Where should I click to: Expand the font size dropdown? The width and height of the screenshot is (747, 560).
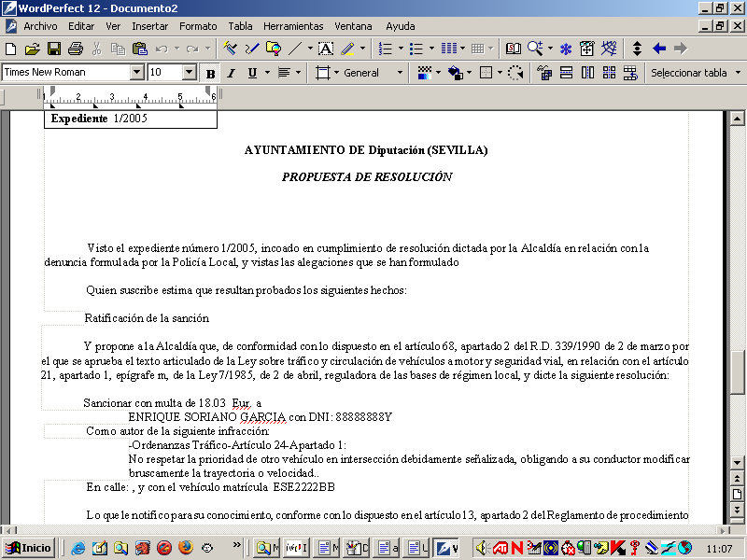pyautogui.click(x=187, y=72)
